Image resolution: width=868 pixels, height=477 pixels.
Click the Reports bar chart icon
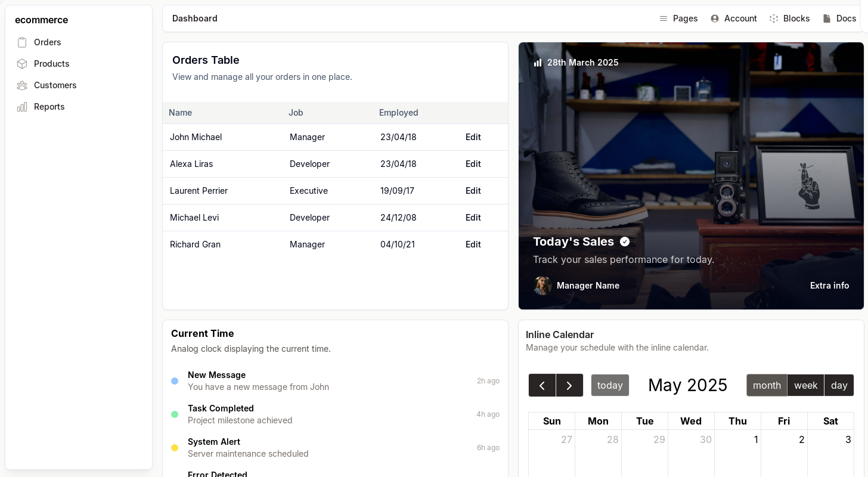[x=22, y=107]
